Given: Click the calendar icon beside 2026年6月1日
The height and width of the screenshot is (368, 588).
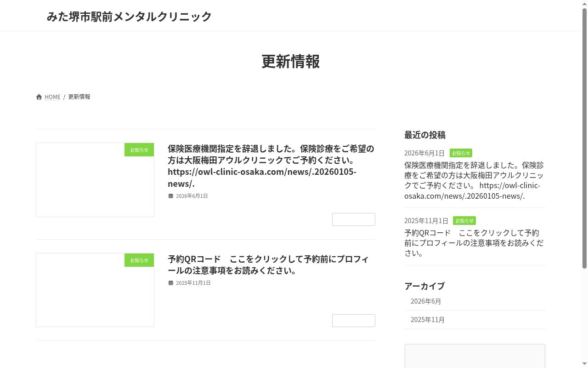Looking at the screenshot, I should pyautogui.click(x=171, y=196).
